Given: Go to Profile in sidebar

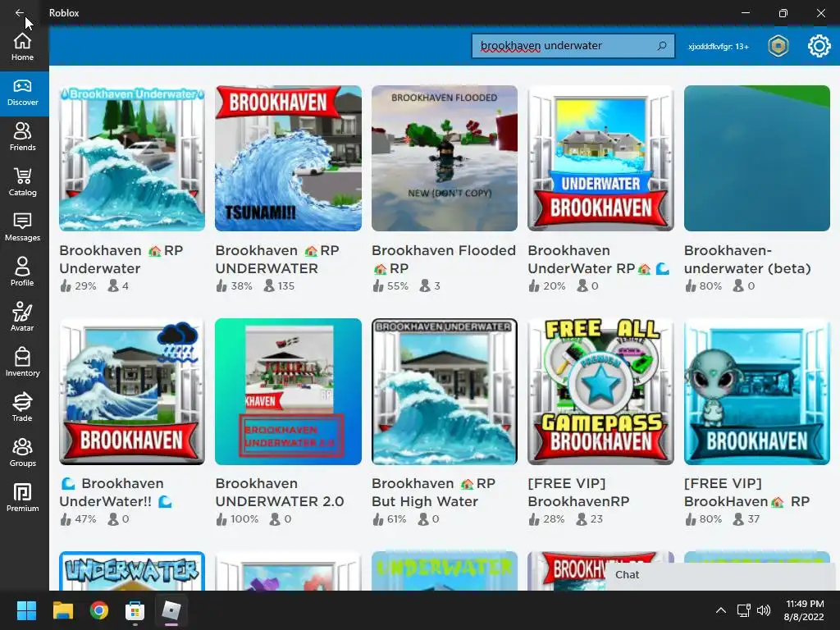Looking at the screenshot, I should 22,272.
